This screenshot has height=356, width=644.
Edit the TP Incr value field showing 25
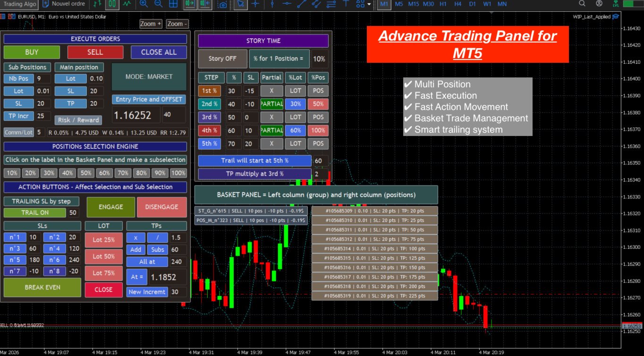pos(42,116)
